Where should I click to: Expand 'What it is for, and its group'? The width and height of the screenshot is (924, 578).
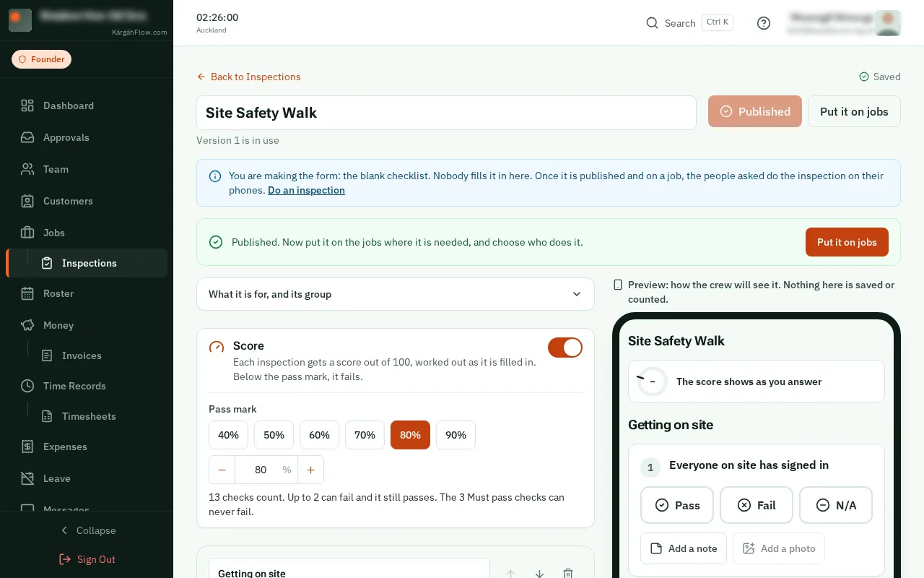(396, 294)
